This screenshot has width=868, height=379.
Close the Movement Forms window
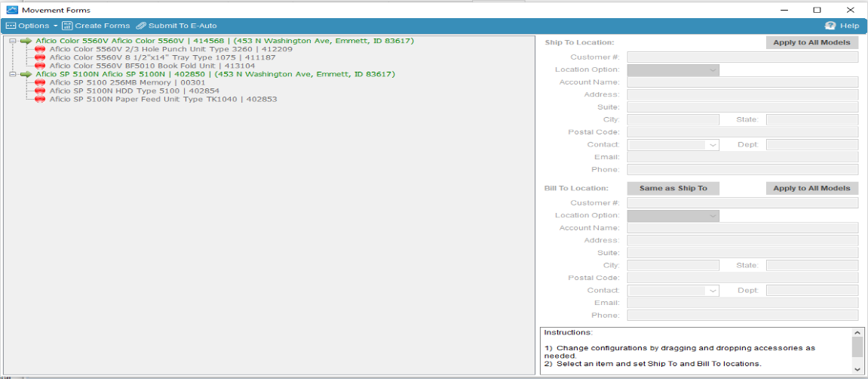point(850,9)
